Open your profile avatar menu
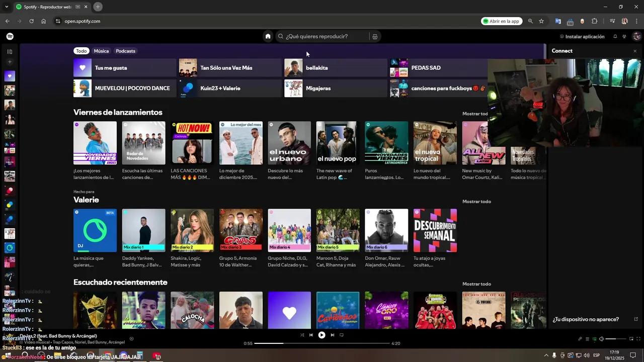 (x=636, y=36)
